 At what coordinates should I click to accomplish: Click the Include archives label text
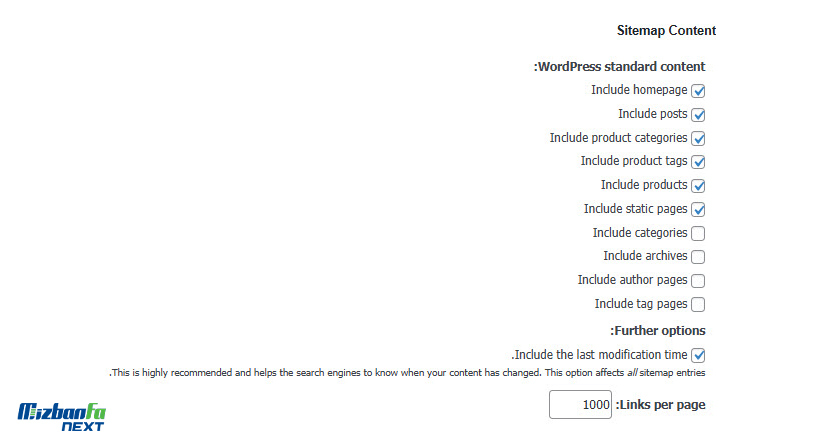[645, 256]
